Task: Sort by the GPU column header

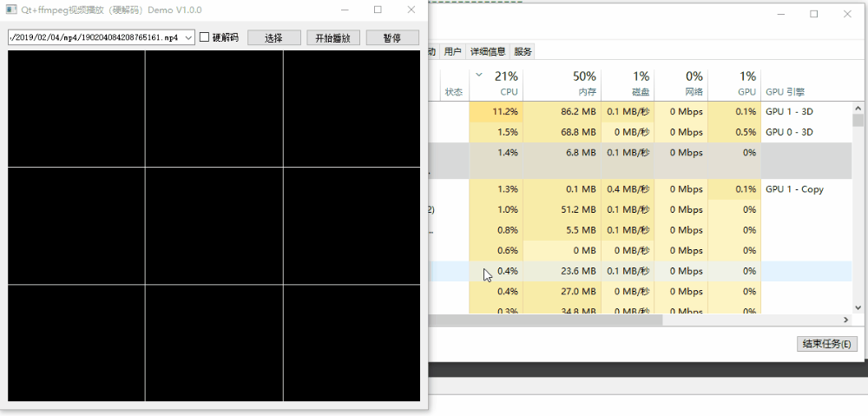Action: 734,84
